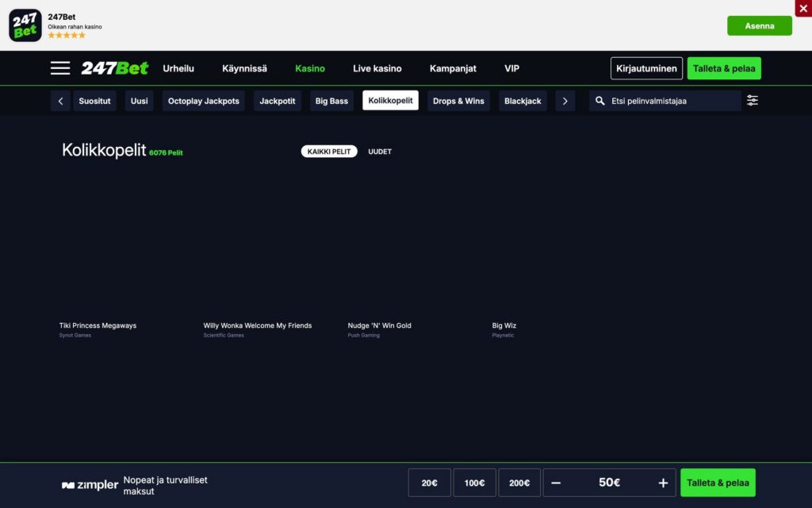This screenshot has height=508, width=812.
Task: Click the Zimpler logo
Action: click(90, 485)
